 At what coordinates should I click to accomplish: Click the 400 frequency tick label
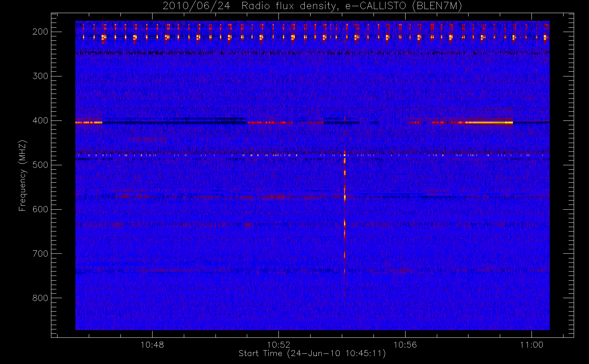click(40, 120)
